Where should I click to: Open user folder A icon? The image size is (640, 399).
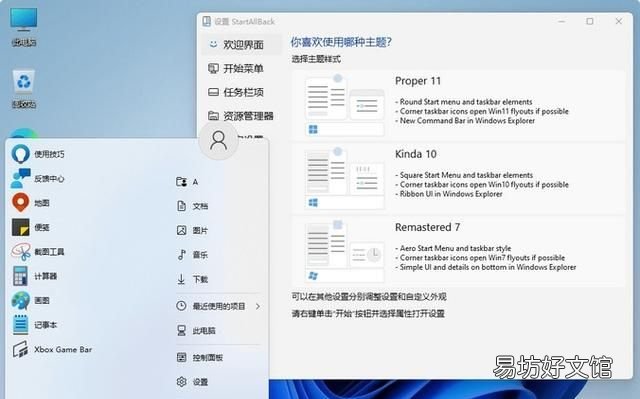click(182, 182)
